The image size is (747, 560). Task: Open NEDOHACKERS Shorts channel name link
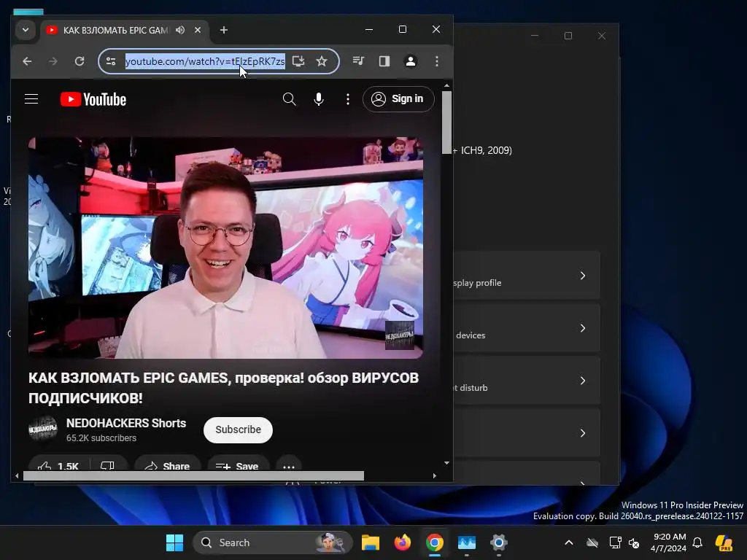[x=126, y=424]
